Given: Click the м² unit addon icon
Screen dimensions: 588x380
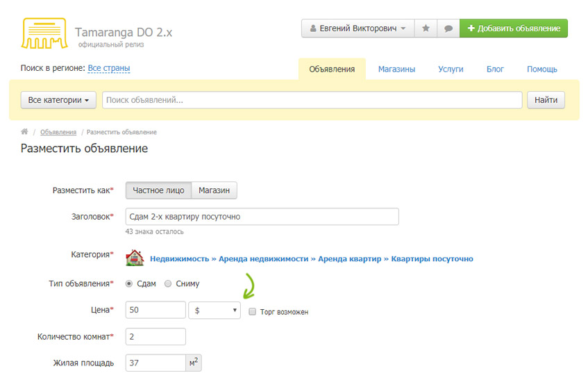Looking at the screenshot, I should (194, 363).
